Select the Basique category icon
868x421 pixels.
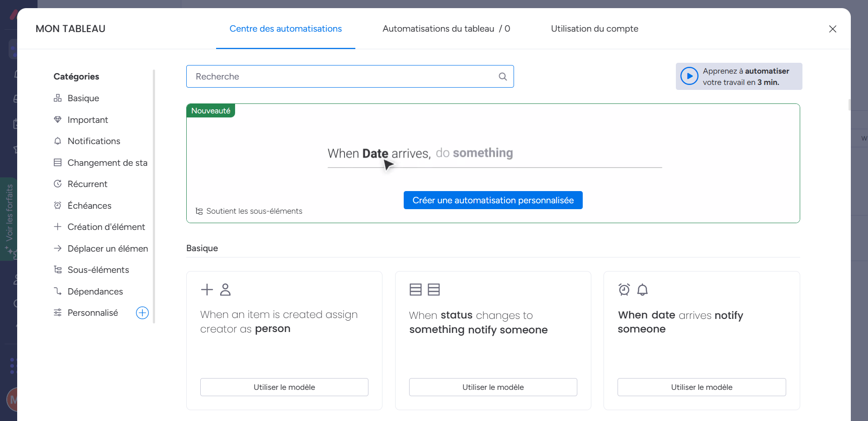57,98
